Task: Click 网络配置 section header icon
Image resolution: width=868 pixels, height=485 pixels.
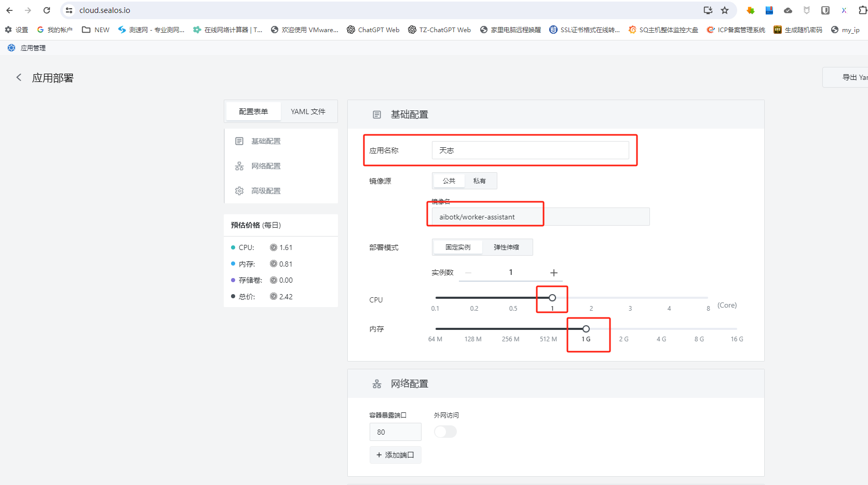Action: click(x=377, y=384)
